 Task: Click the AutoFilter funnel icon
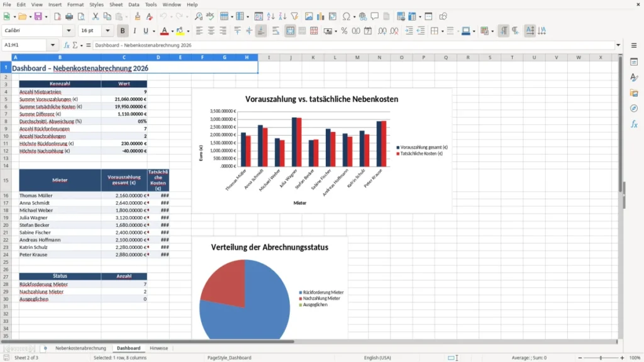(294, 16)
